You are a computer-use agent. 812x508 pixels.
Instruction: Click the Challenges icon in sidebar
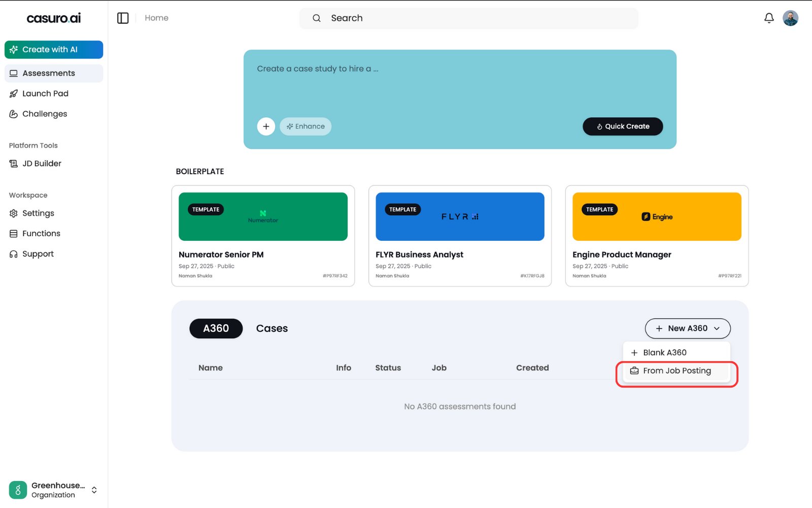pyautogui.click(x=14, y=114)
